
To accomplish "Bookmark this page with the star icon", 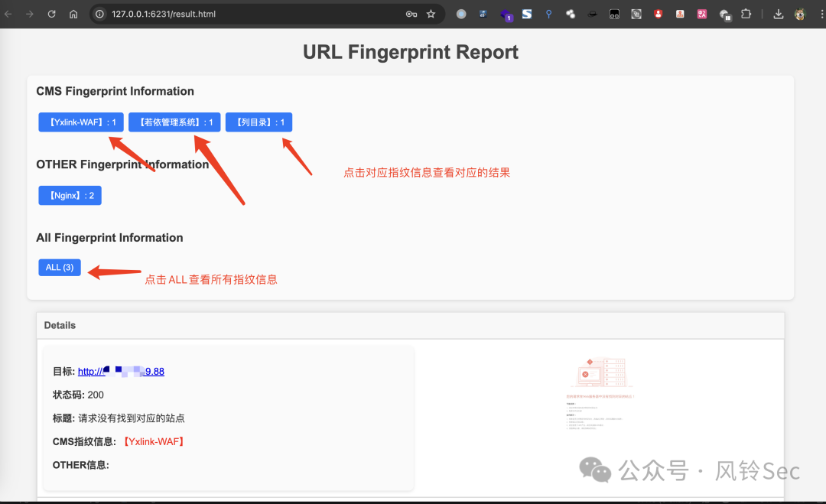I will pyautogui.click(x=431, y=14).
